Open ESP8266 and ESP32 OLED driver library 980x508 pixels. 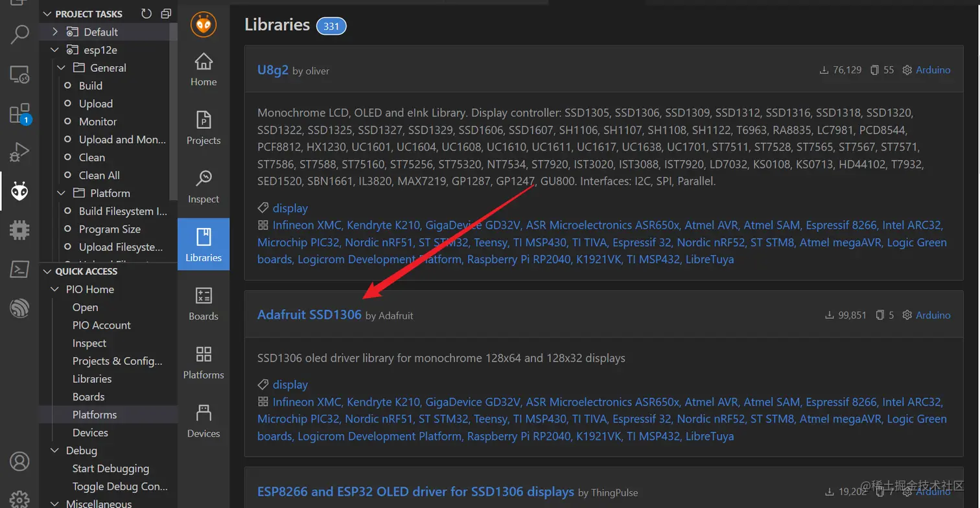[415, 491]
